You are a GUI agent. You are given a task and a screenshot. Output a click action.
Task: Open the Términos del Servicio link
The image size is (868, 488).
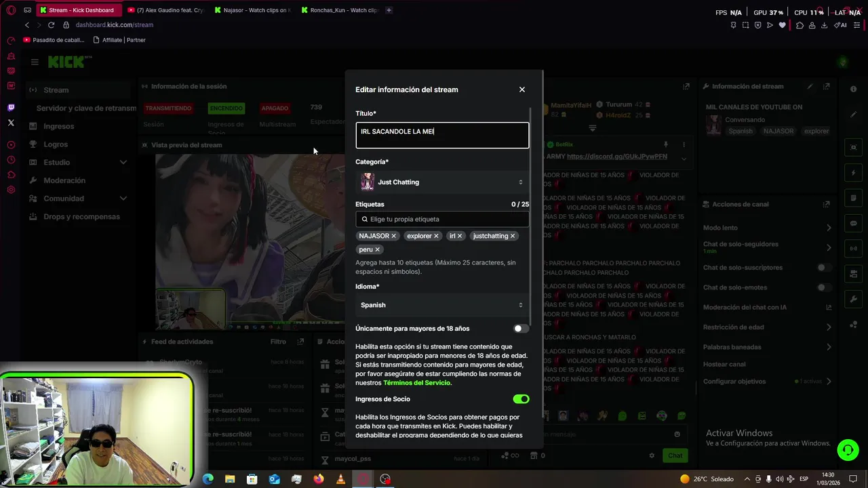click(x=417, y=383)
